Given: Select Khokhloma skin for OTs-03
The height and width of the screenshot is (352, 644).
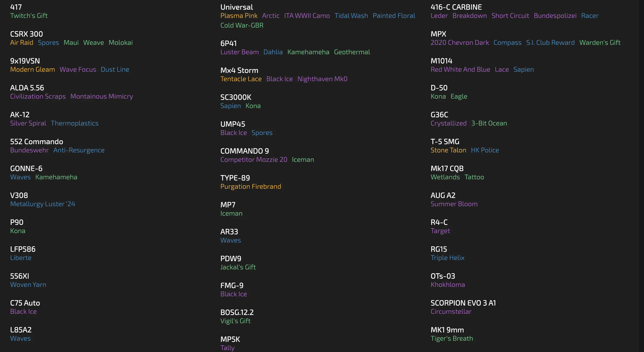Looking at the screenshot, I should (x=447, y=285).
